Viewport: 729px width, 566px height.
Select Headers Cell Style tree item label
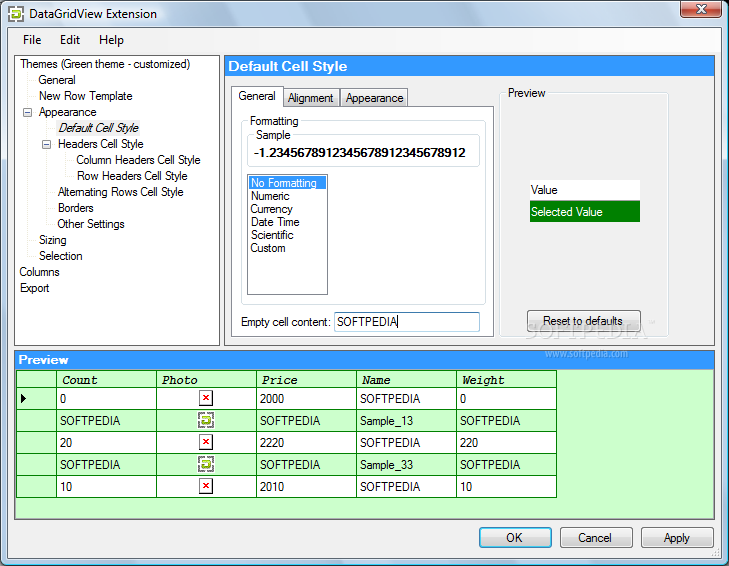click(100, 144)
